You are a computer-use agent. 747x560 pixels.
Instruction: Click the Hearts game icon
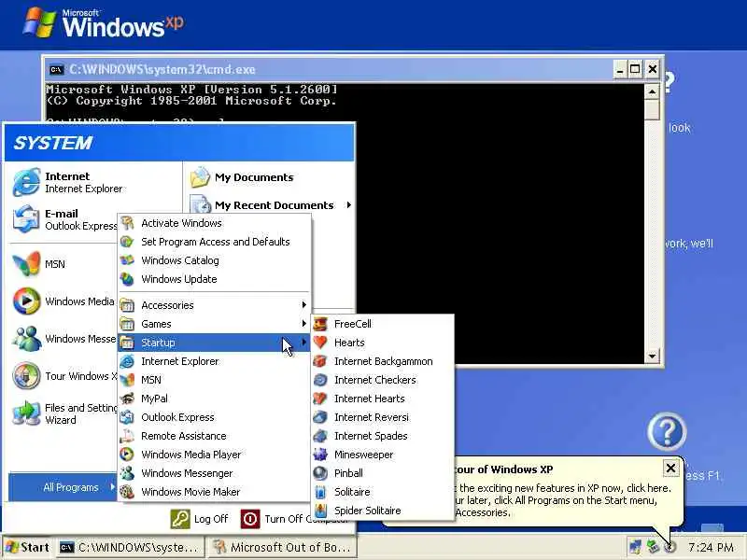[x=320, y=343]
